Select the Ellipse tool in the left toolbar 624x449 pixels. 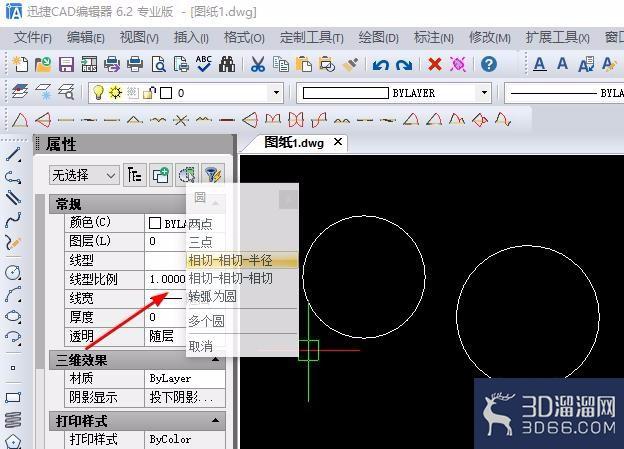(13, 316)
